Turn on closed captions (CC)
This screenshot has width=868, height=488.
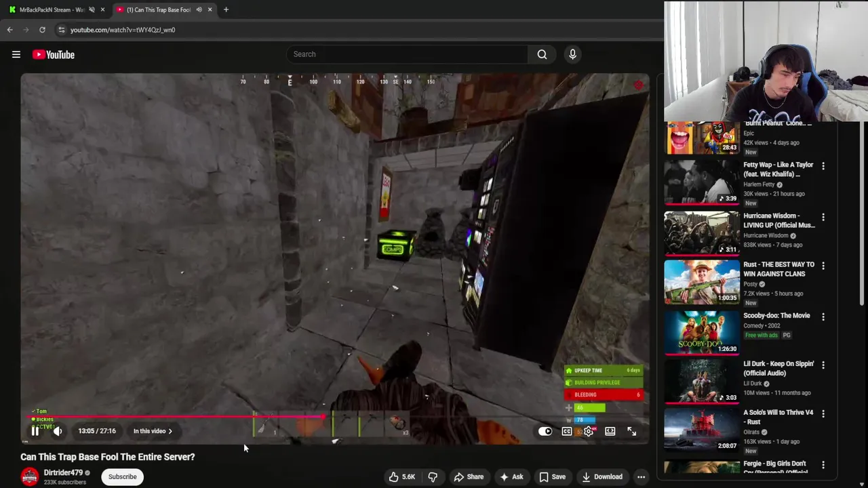[x=567, y=431]
